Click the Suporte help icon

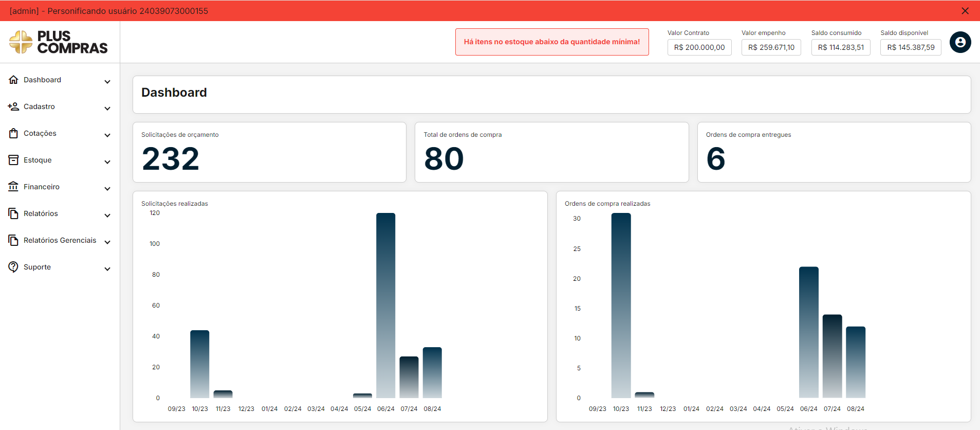point(13,267)
